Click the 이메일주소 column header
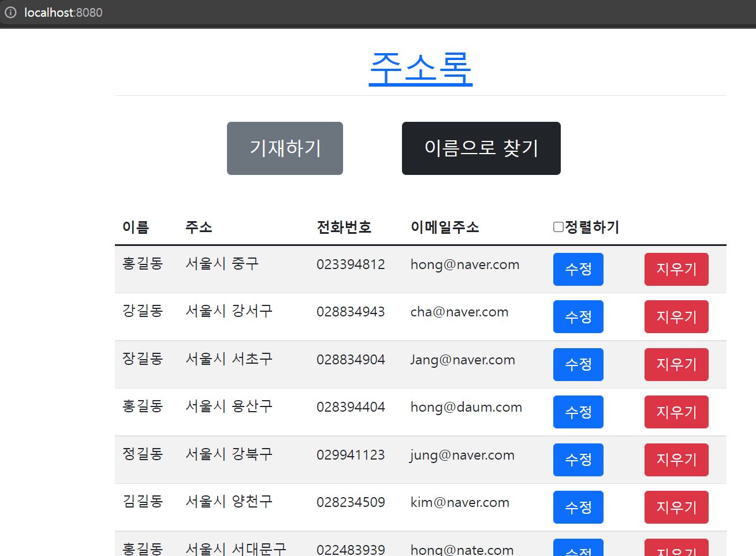The height and width of the screenshot is (556, 756). 445,227
